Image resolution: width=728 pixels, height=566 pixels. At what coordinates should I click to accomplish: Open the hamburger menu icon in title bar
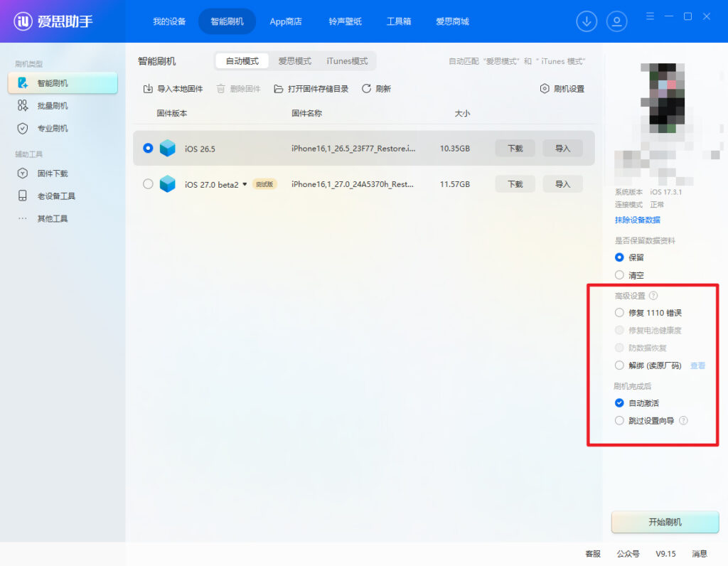coord(650,16)
